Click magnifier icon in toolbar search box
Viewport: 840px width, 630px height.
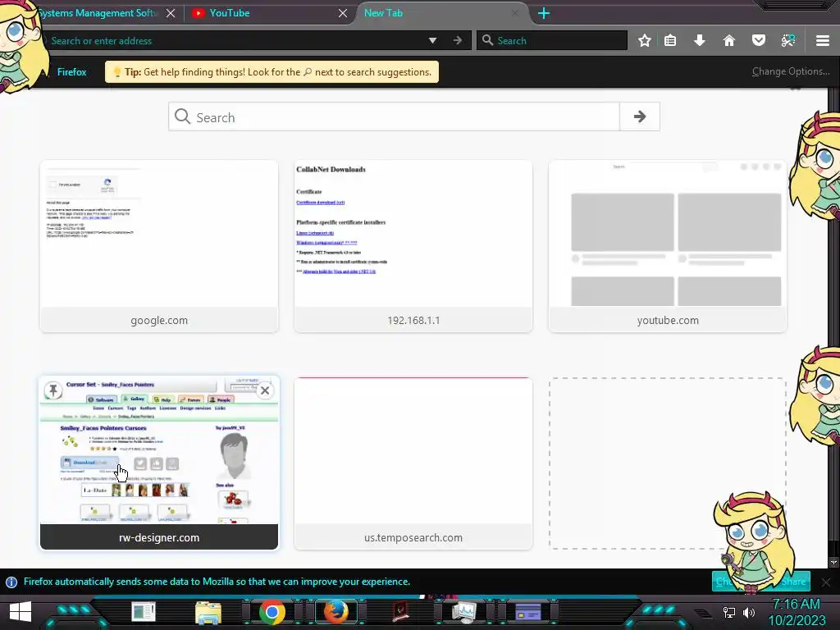point(487,40)
